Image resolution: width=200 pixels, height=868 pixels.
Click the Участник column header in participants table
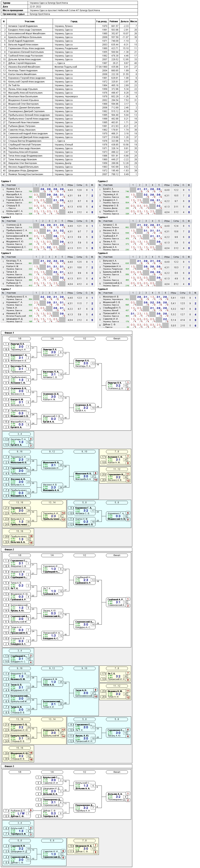point(30,21)
